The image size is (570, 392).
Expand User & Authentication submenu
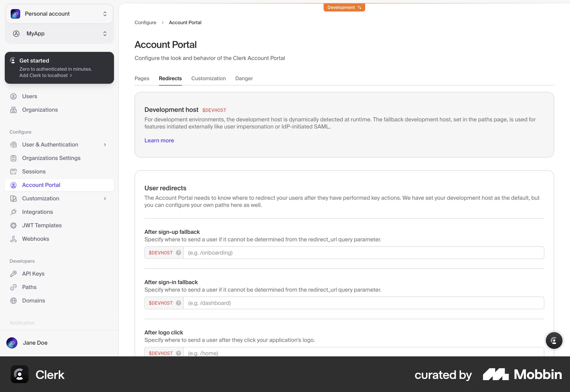pos(105,145)
